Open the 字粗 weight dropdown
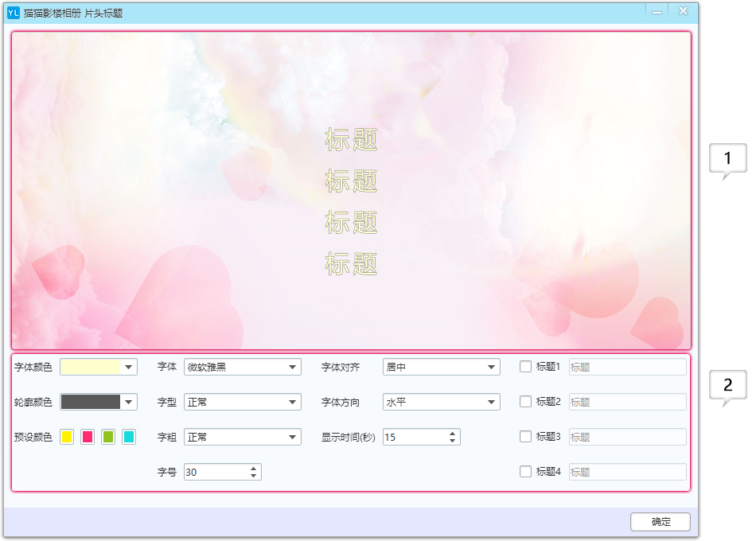The height and width of the screenshot is (541, 756). point(243,437)
